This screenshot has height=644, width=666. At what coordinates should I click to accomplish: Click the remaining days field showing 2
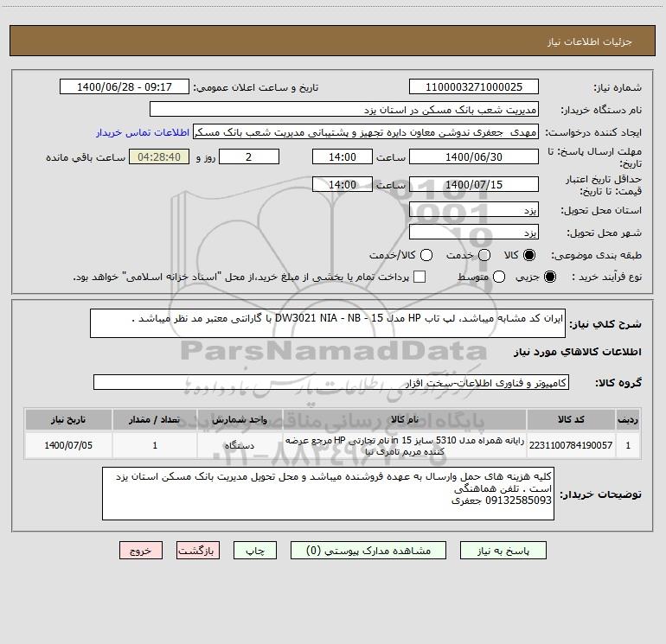[249, 156]
